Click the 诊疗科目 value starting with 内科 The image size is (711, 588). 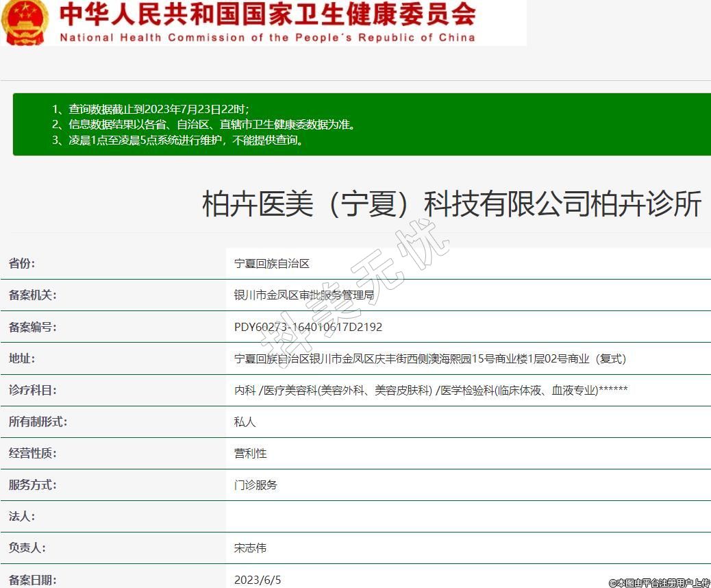click(x=431, y=390)
